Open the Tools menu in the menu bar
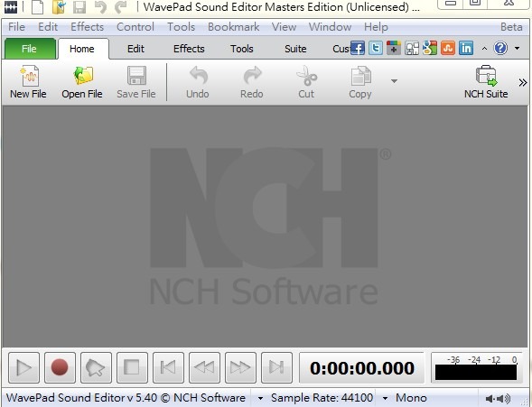532x407 pixels. click(182, 27)
